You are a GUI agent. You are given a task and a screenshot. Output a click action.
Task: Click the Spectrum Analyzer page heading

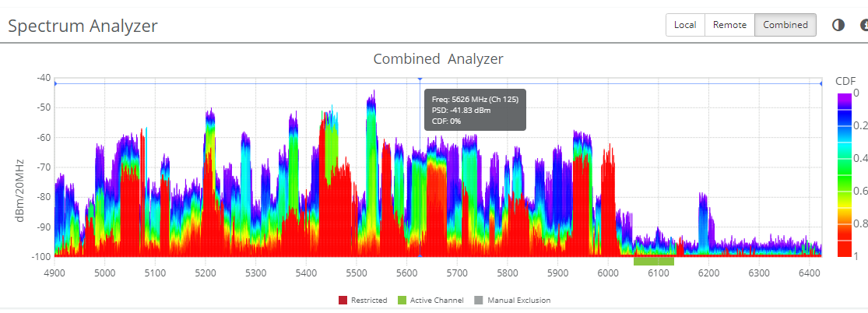83,26
